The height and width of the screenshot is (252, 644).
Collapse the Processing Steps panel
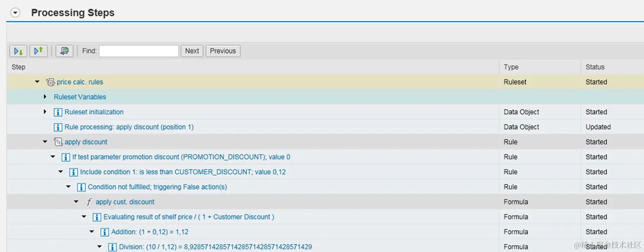point(16,13)
